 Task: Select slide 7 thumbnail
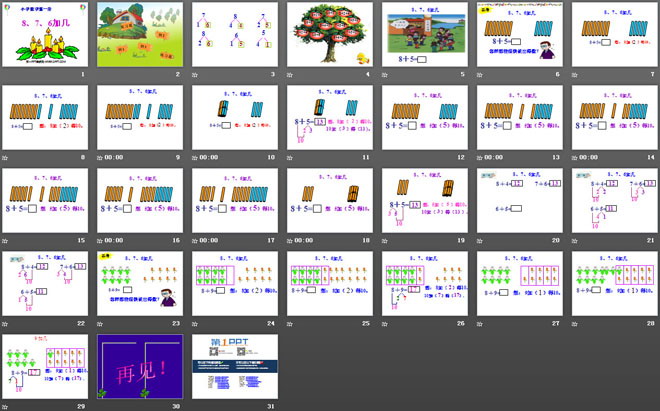[615, 35]
